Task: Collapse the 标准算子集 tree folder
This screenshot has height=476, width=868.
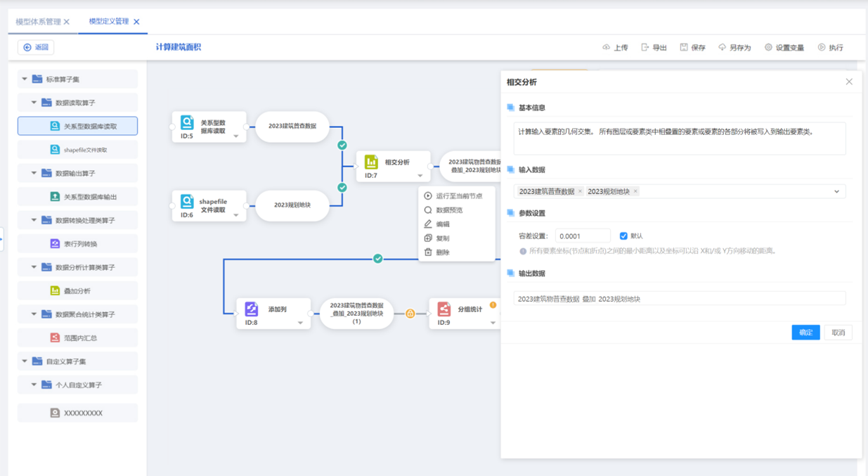Action: [x=25, y=79]
